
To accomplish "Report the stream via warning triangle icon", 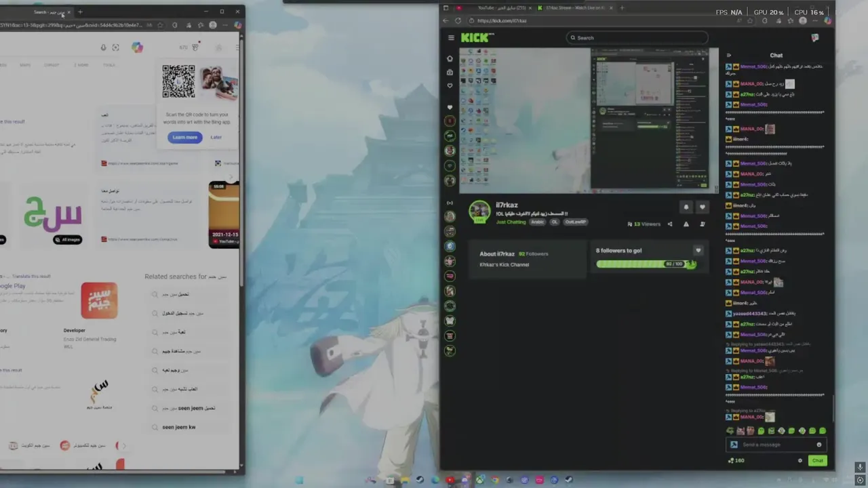I will coord(686,224).
